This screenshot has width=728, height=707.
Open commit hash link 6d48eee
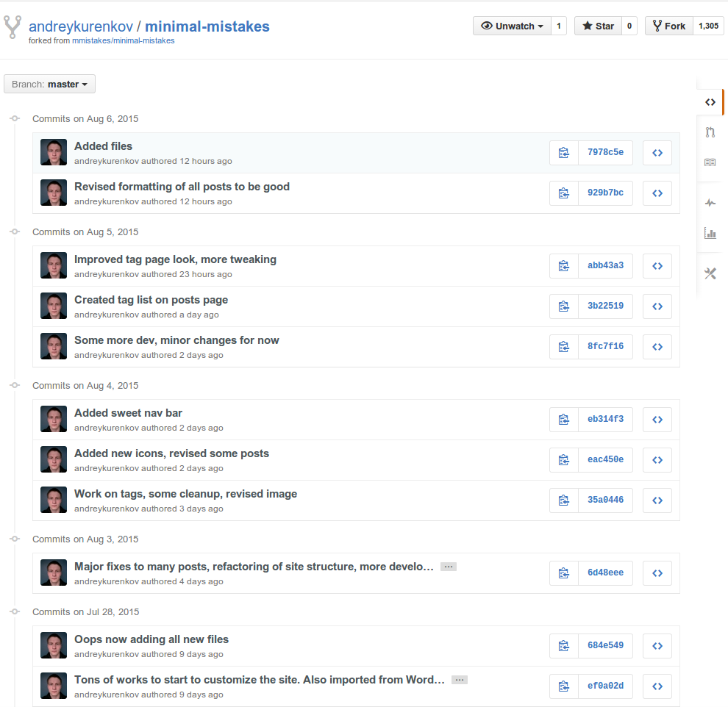605,573
